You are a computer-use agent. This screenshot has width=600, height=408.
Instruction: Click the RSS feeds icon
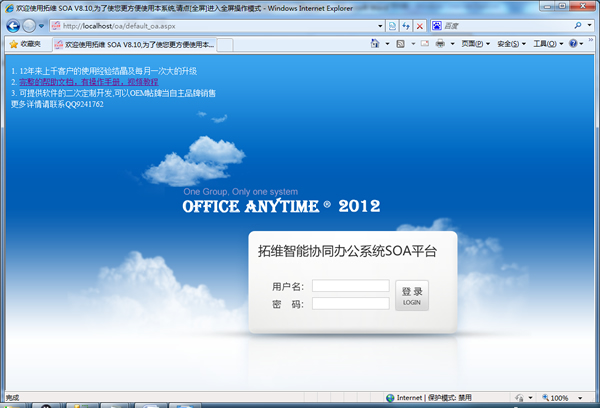(401, 44)
